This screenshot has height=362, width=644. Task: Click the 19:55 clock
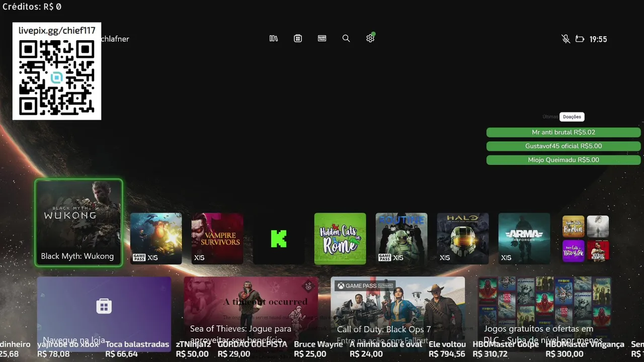pos(598,39)
